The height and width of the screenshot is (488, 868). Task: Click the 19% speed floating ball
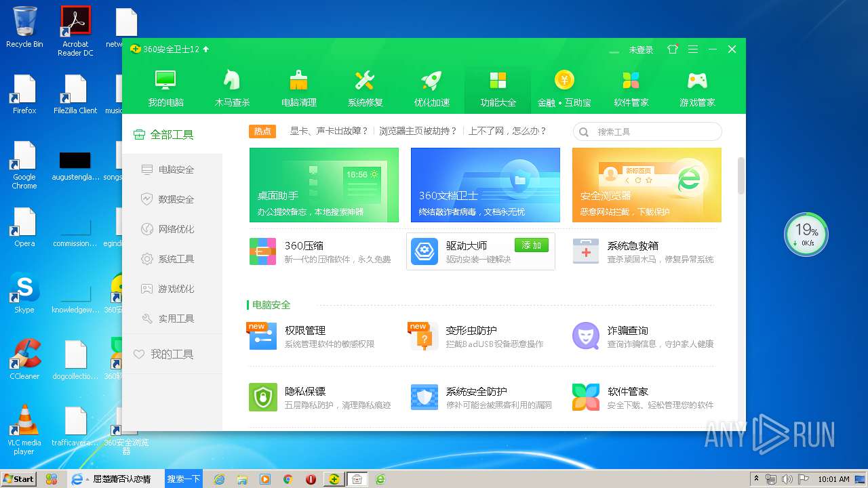pyautogui.click(x=806, y=235)
